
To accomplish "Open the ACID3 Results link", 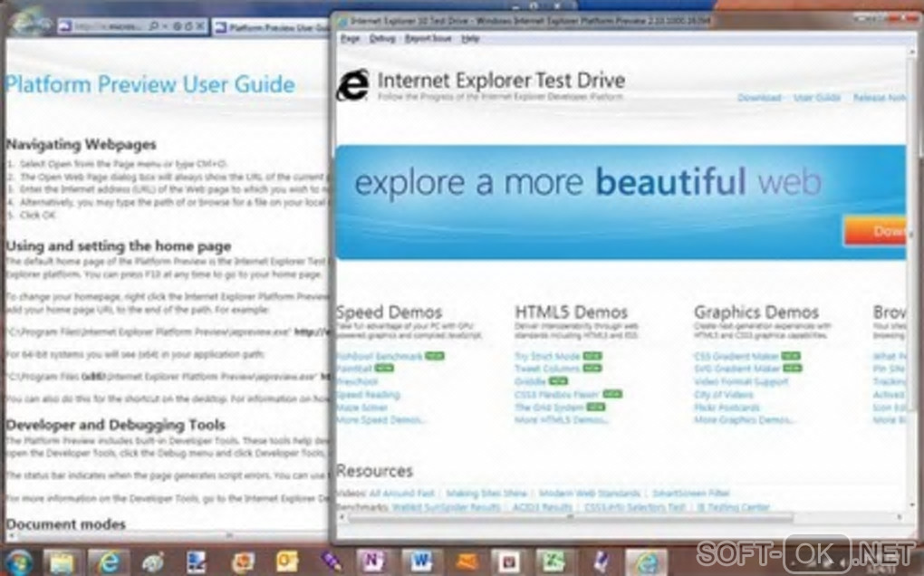I will (542, 507).
